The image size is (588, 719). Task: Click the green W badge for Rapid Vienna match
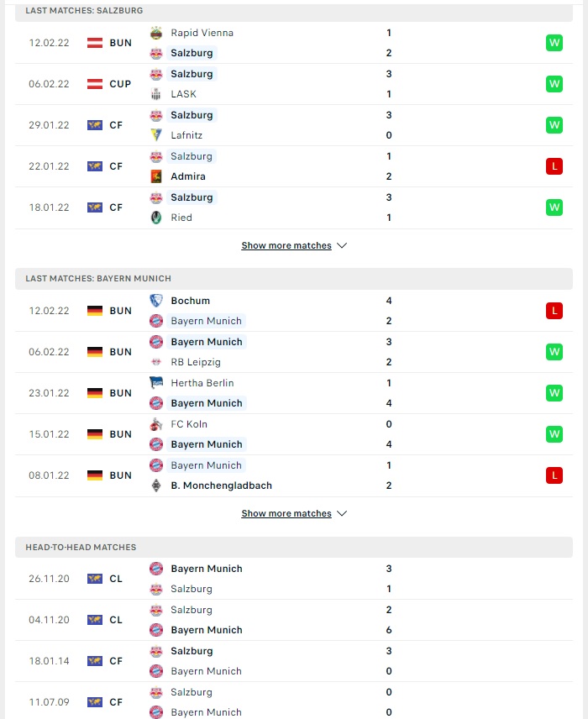pyautogui.click(x=554, y=43)
